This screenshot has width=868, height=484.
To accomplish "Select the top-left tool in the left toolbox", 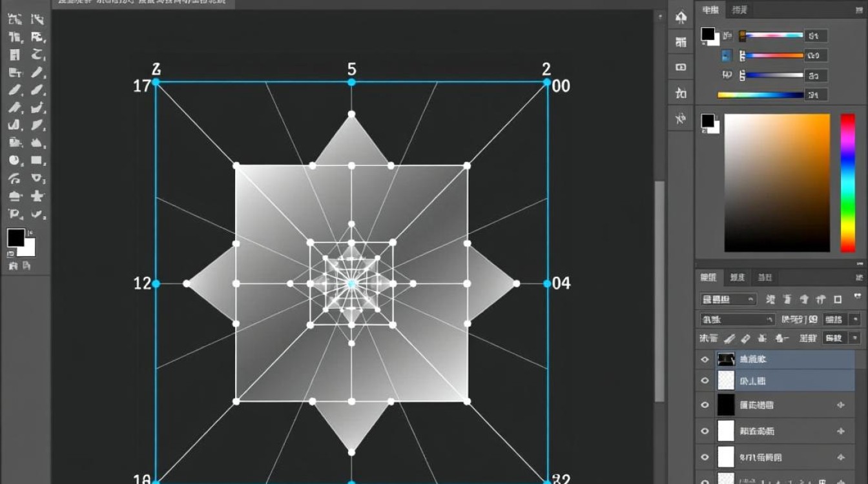I will coord(14,19).
